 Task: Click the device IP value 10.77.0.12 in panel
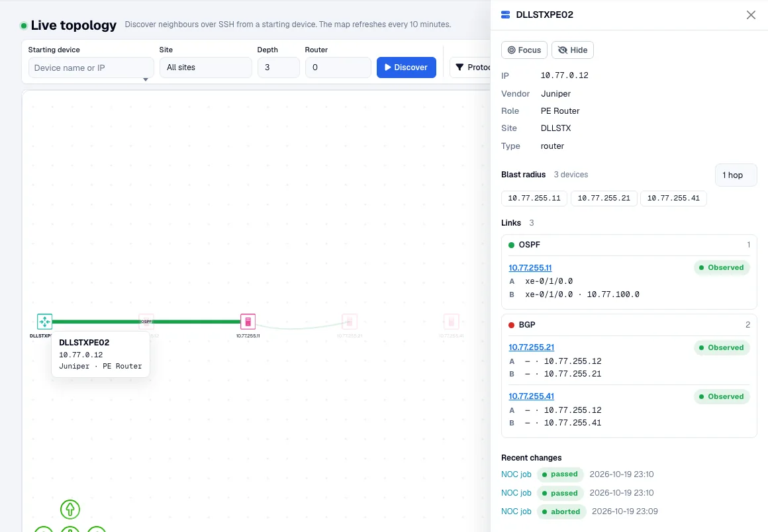[564, 75]
